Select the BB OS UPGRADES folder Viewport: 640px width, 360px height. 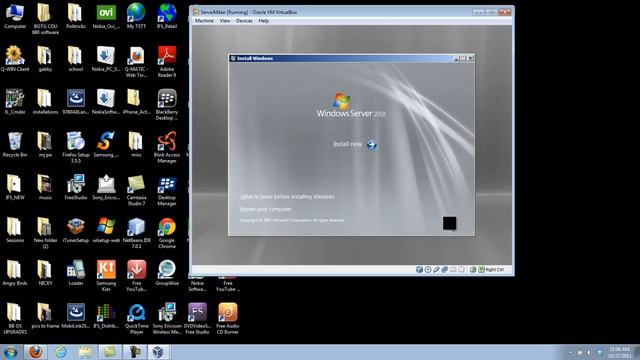point(15,319)
